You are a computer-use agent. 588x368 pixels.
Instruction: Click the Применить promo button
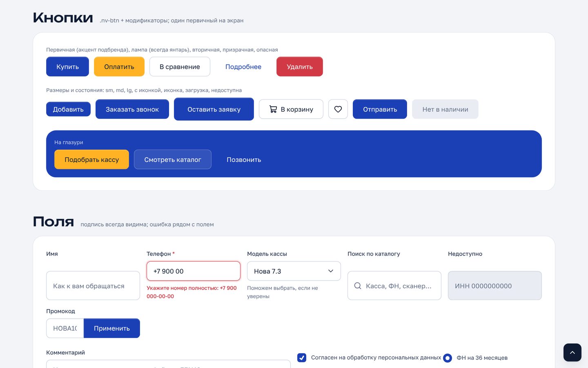[x=112, y=328]
